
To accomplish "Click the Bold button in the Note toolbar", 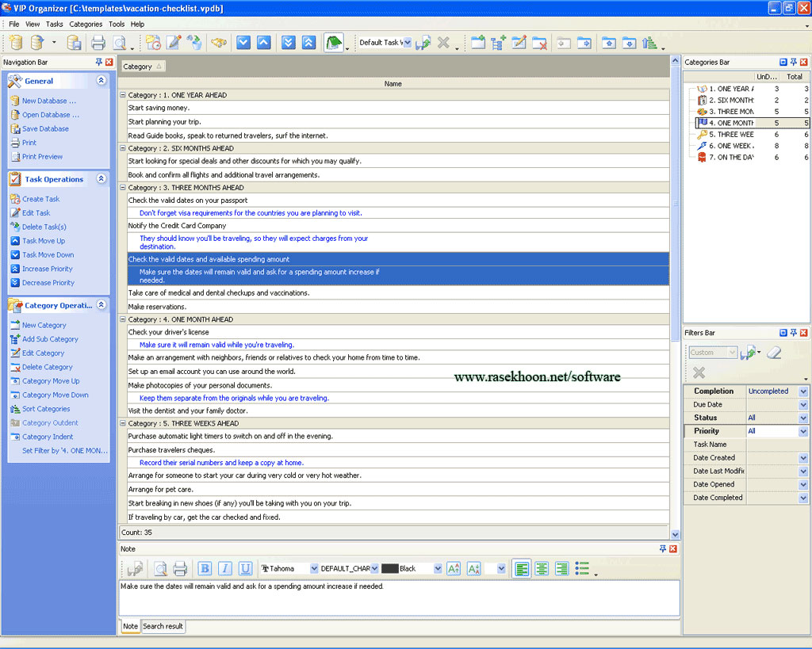I will click(x=205, y=568).
